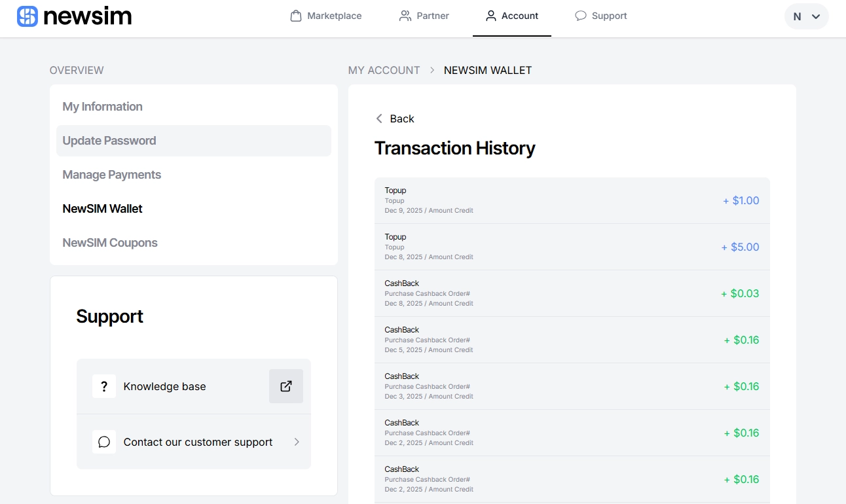The width and height of the screenshot is (846, 504).
Task: Select NewSIM Coupons in the sidebar
Action: (194, 243)
